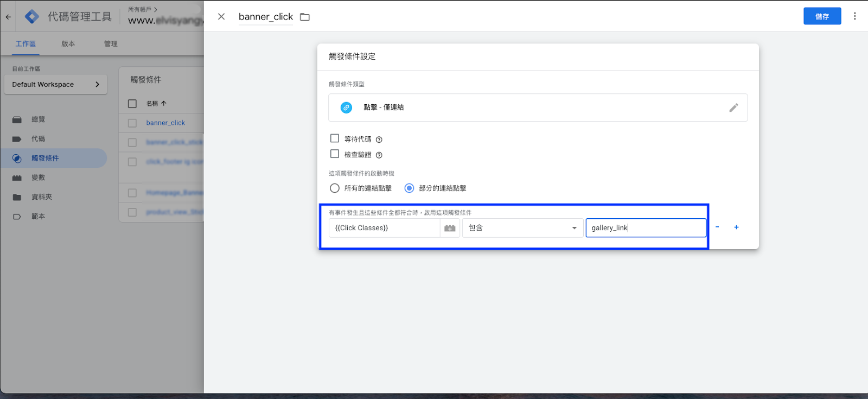Open the banner_click trigger link
This screenshot has height=399, width=868.
165,123
